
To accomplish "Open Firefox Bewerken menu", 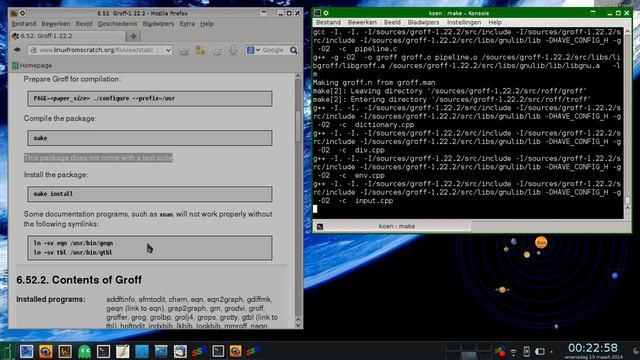I will tap(56, 24).
